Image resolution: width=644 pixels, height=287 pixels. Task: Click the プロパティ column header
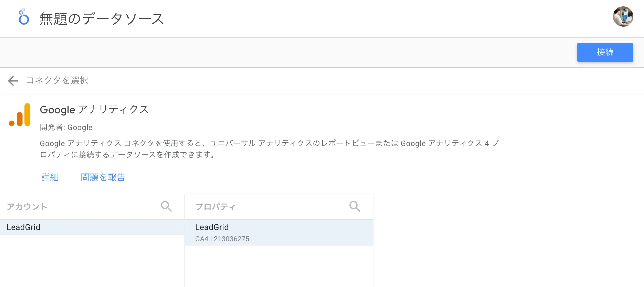pyautogui.click(x=216, y=207)
